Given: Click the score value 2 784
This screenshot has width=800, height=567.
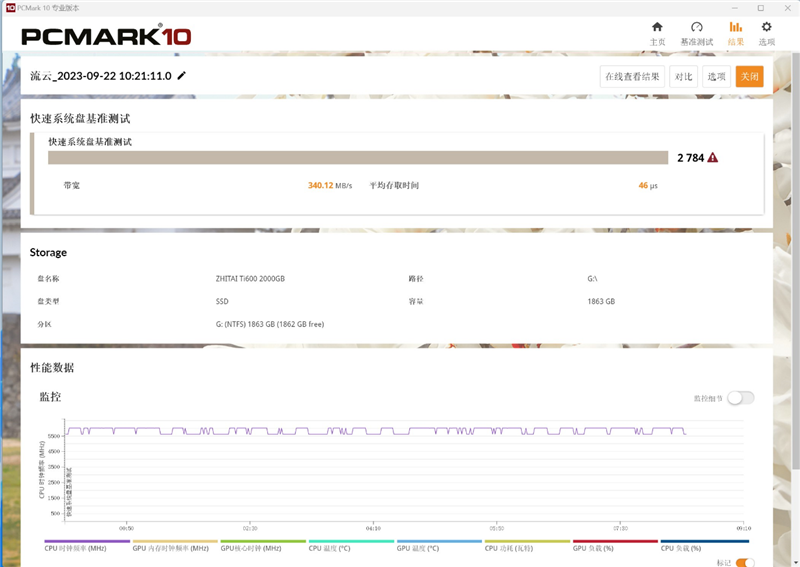Looking at the screenshot, I should 690,158.
